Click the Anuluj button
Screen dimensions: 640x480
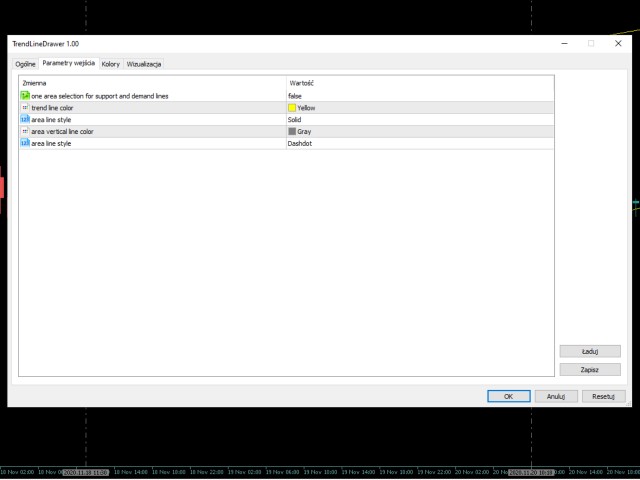[556, 396]
